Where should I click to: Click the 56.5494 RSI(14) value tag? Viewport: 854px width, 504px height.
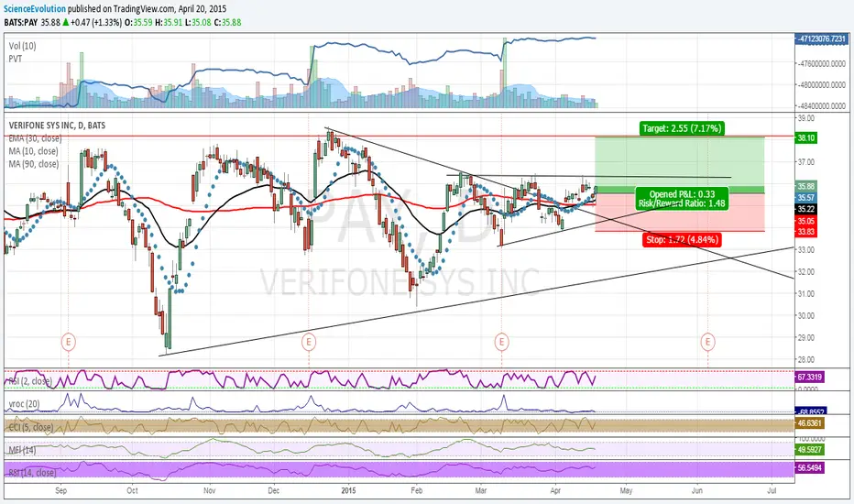(810, 467)
